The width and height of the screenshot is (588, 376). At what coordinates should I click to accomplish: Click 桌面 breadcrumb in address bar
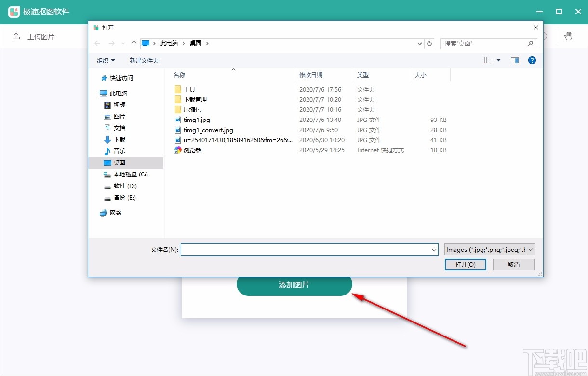point(196,43)
